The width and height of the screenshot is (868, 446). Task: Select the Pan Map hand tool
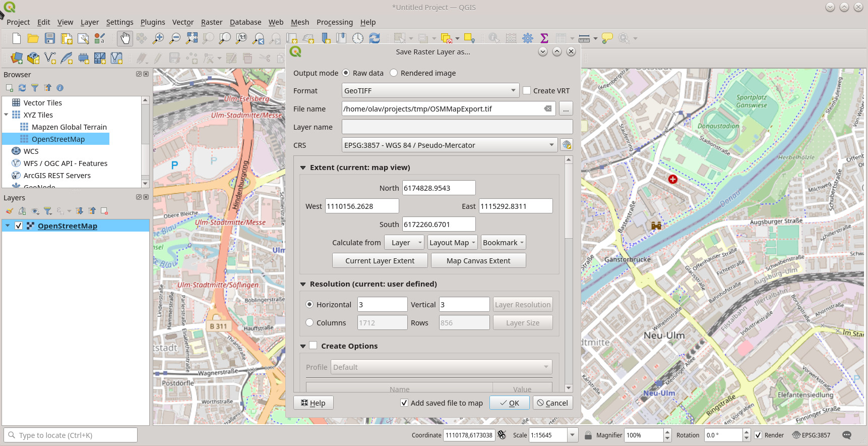[125, 38]
